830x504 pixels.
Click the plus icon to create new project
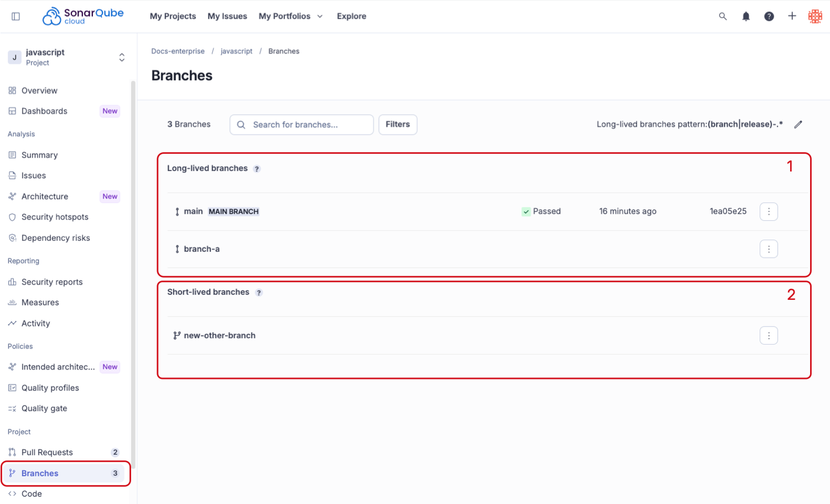[792, 16]
